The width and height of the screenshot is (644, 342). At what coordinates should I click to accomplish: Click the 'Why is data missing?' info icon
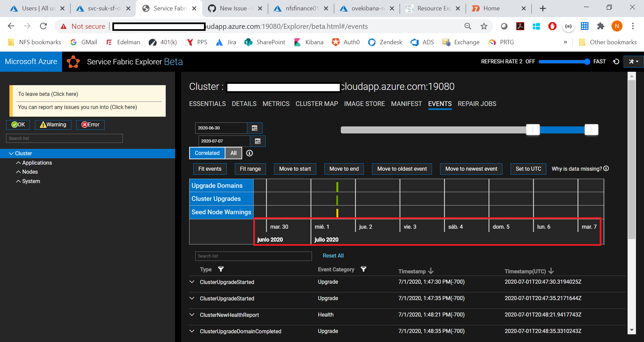(x=606, y=169)
